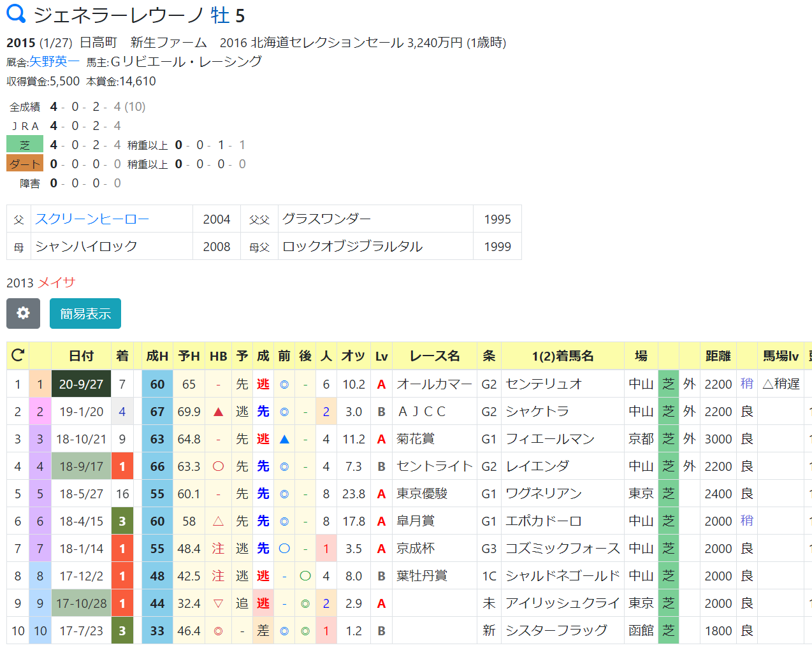
Task: Open sibling link メイサ
Action: click(57, 282)
